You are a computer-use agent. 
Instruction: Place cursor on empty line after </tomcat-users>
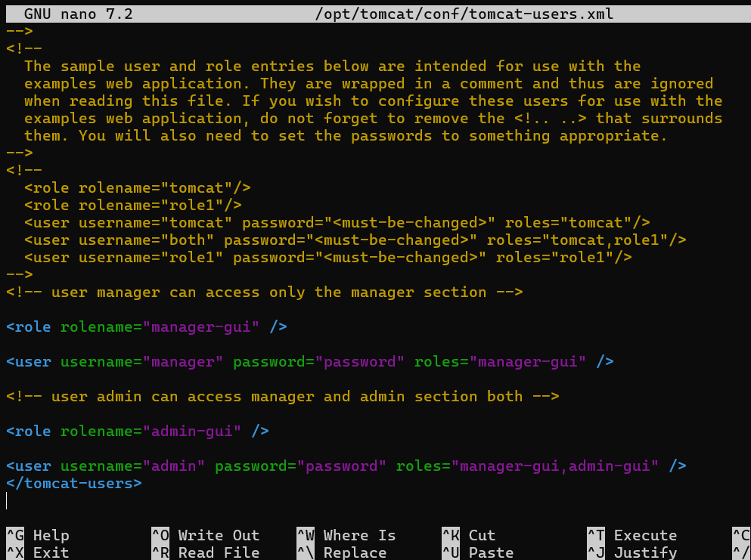(8, 501)
